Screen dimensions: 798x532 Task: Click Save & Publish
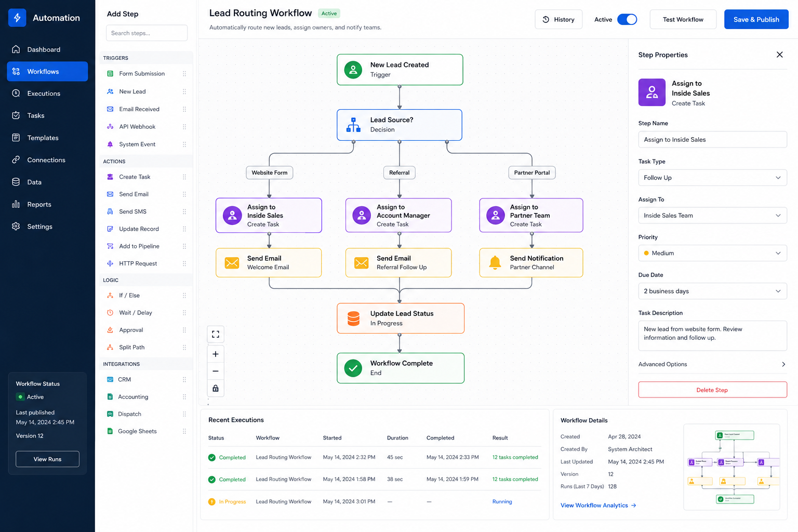click(756, 20)
